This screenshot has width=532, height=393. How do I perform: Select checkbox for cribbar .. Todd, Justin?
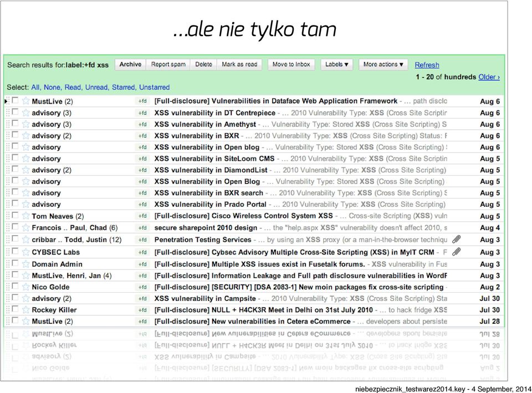[15, 239]
